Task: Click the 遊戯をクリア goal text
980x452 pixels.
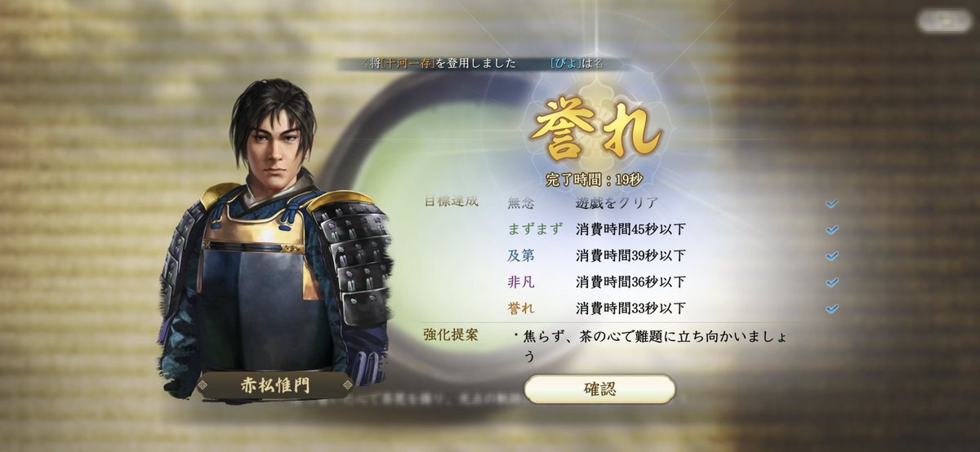Action: 617,203
